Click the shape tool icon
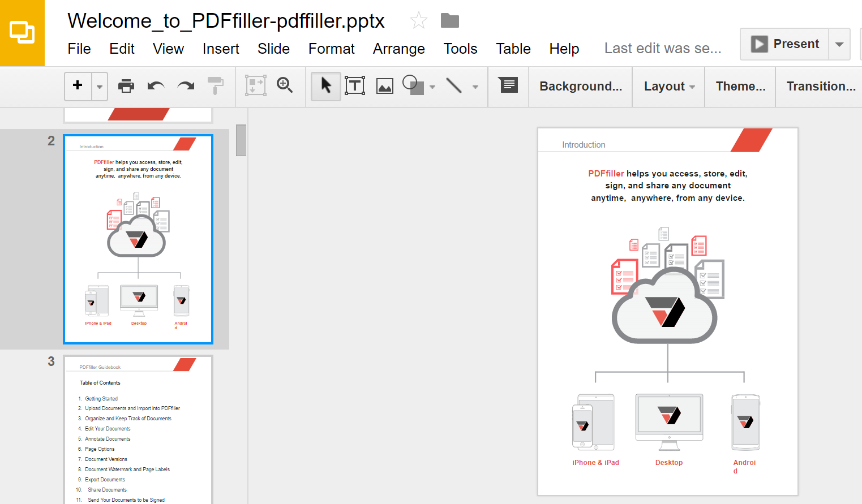The height and width of the screenshot is (504, 862). coord(413,85)
